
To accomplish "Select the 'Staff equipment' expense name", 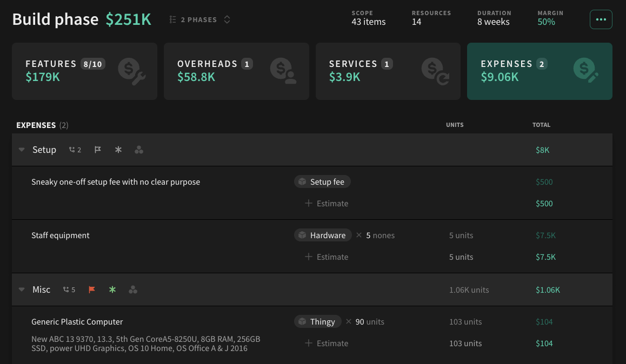I will [x=61, y=235].
